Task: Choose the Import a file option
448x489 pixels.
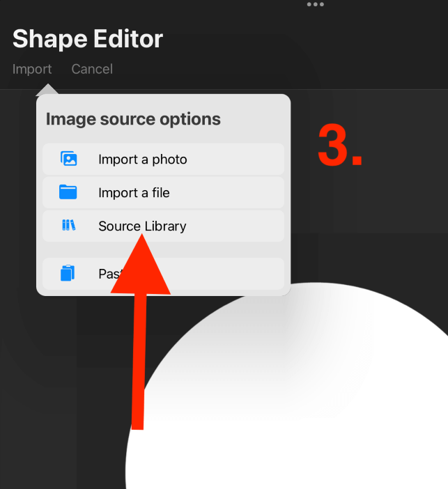Action: coord(163,192)
